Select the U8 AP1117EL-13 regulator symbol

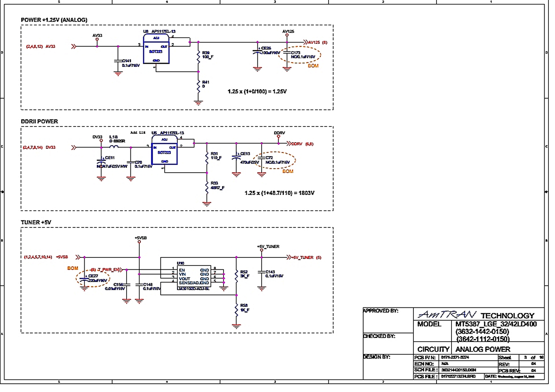pos(156,49)
